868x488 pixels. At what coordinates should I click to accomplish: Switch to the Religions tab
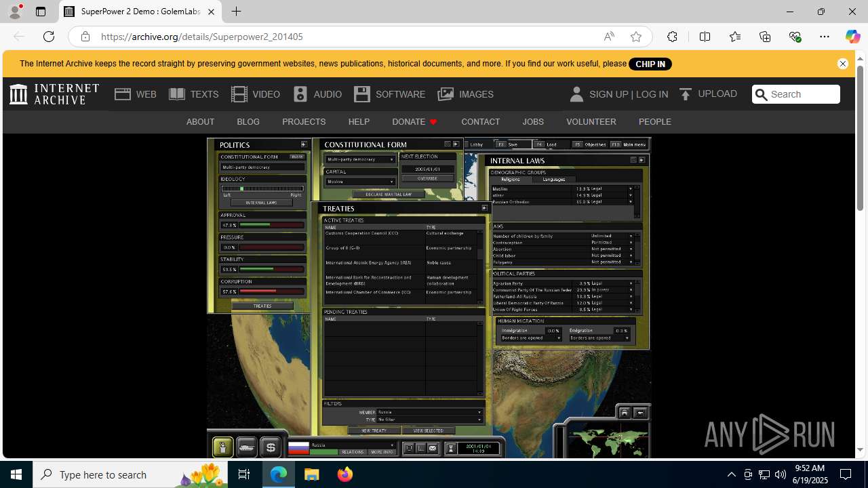click(x=511, y=180)
